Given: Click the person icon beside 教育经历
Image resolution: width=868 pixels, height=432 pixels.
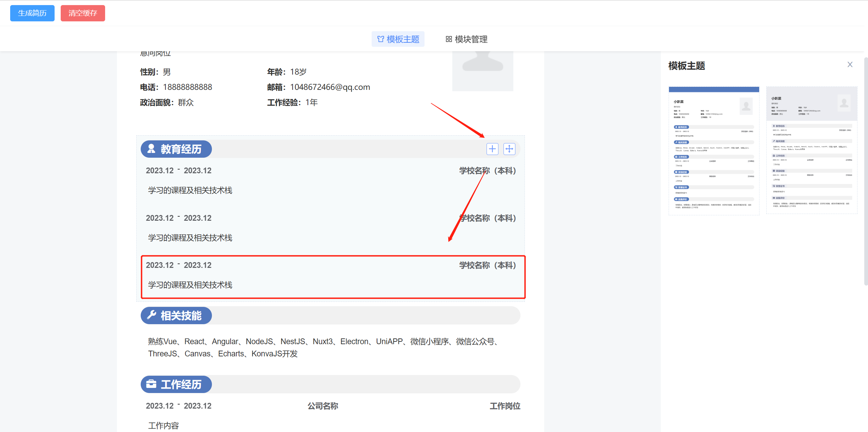Looking at the screenshot, I should pos(151,149).
